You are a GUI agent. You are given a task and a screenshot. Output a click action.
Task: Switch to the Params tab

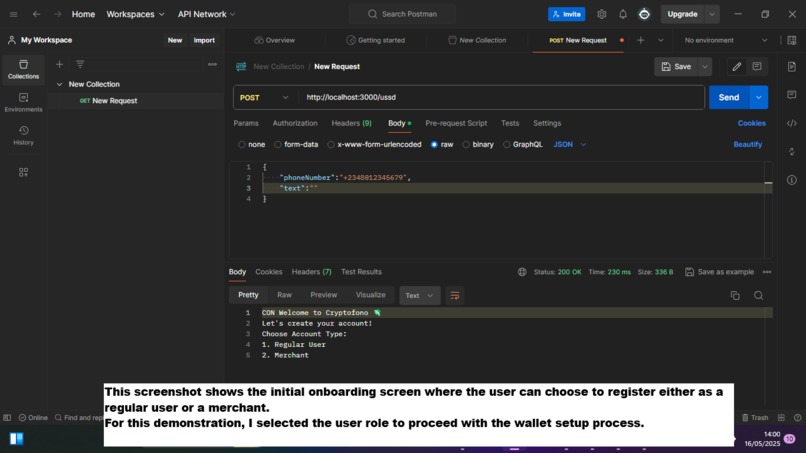coord(246,123)
